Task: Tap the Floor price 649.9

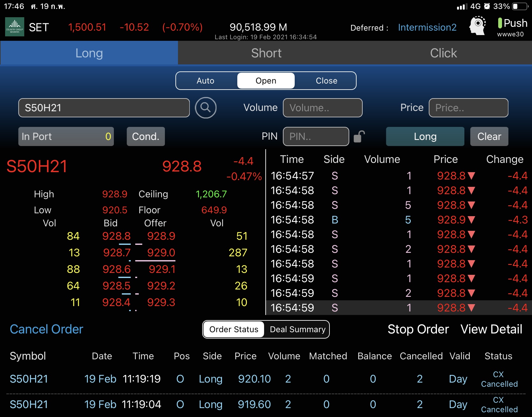Action: click(x=214, y=210)
